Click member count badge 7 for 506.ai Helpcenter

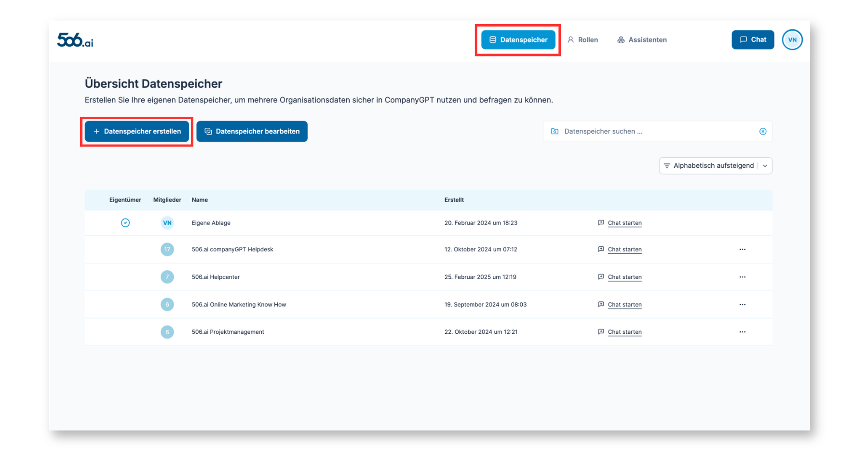[167, 277]
